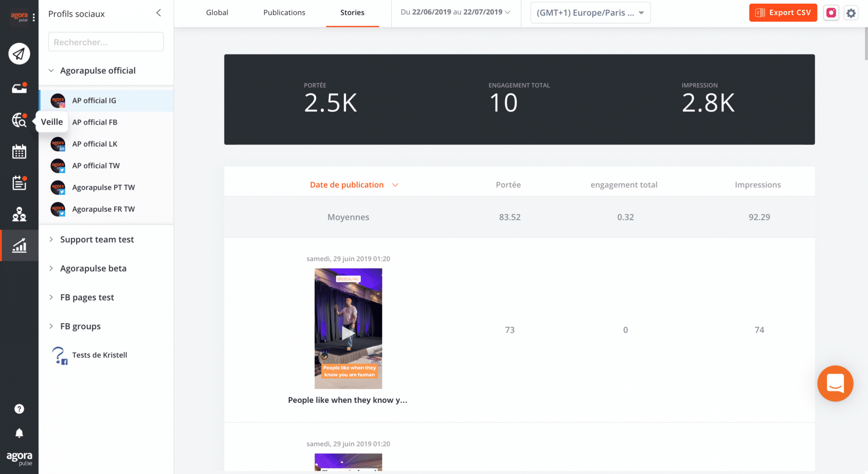Click the Instagram profile icon in top bar

point(831,13)
